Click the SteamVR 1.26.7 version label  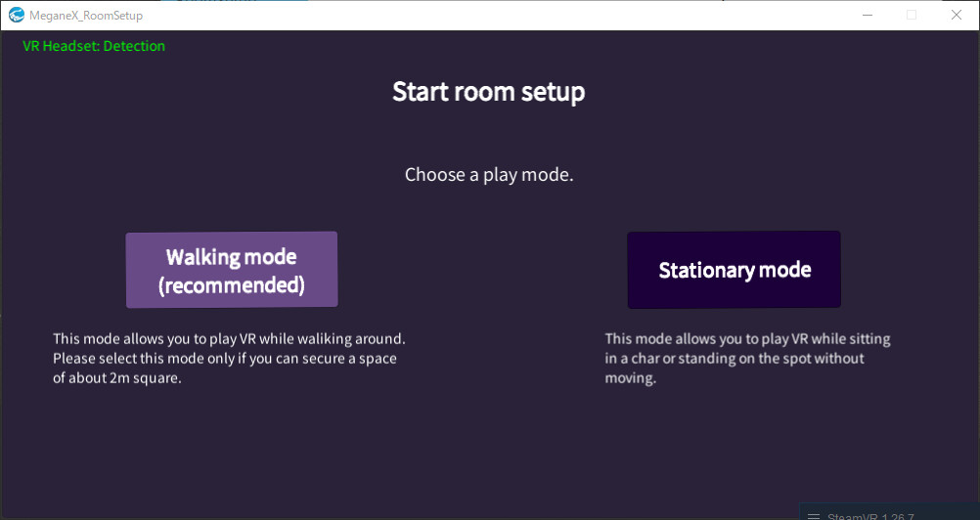point(870,515)
